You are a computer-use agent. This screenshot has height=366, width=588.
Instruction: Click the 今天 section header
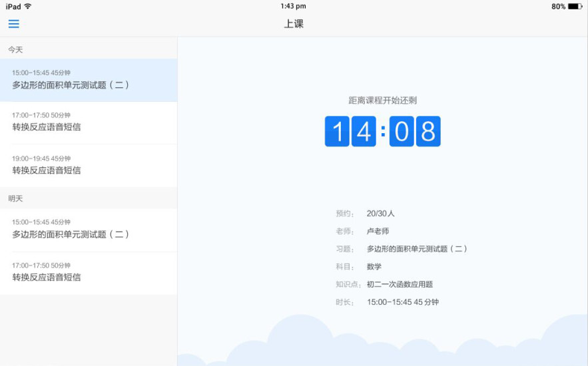[15, 50]
